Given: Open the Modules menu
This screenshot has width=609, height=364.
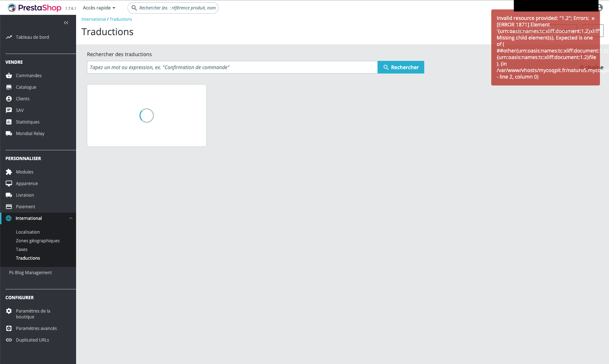Looking at the screenshot, I should [25, 172].
